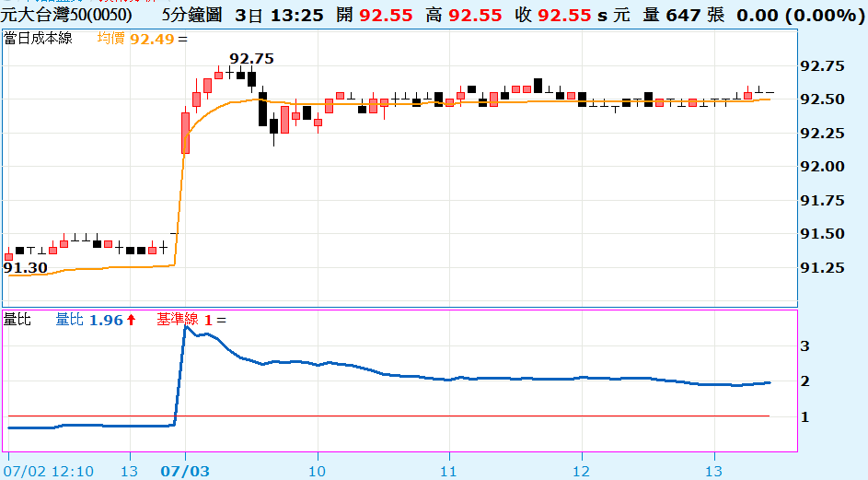Select the 元大台灣50(0050) stock title

66,16
